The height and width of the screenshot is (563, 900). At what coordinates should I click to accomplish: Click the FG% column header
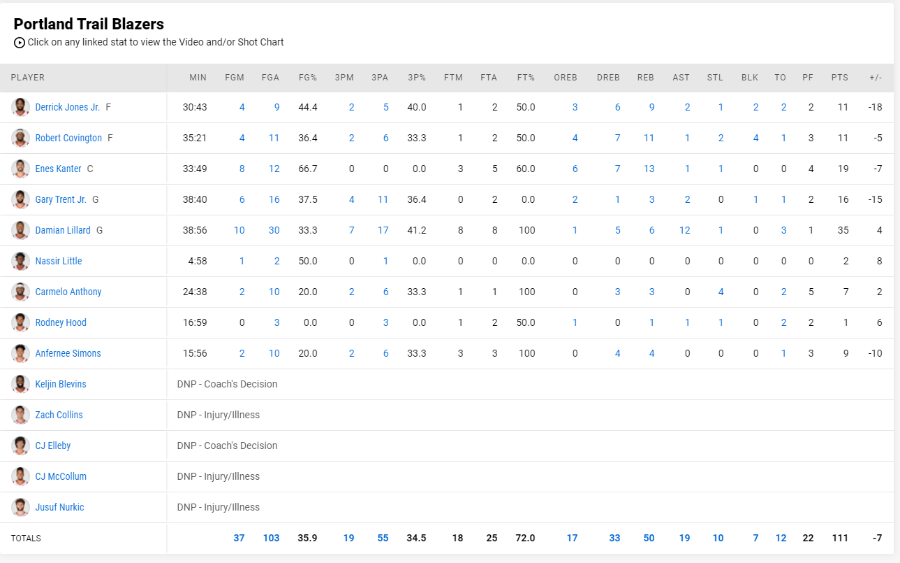[x=308, y=77]
